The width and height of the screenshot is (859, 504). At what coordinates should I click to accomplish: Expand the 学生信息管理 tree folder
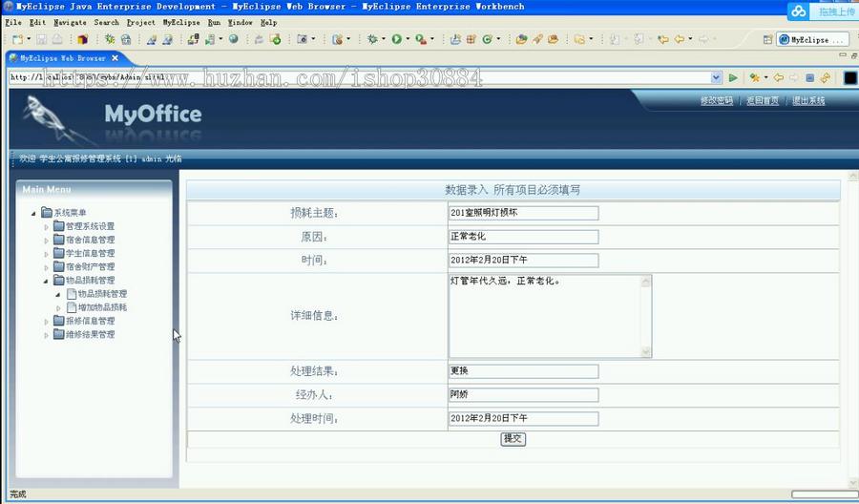point(46,254)
